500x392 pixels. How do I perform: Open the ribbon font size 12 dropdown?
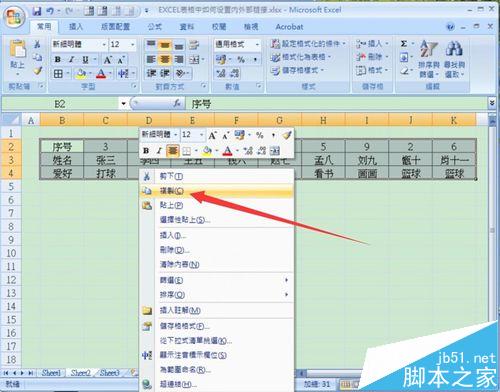tap(133, 44)
